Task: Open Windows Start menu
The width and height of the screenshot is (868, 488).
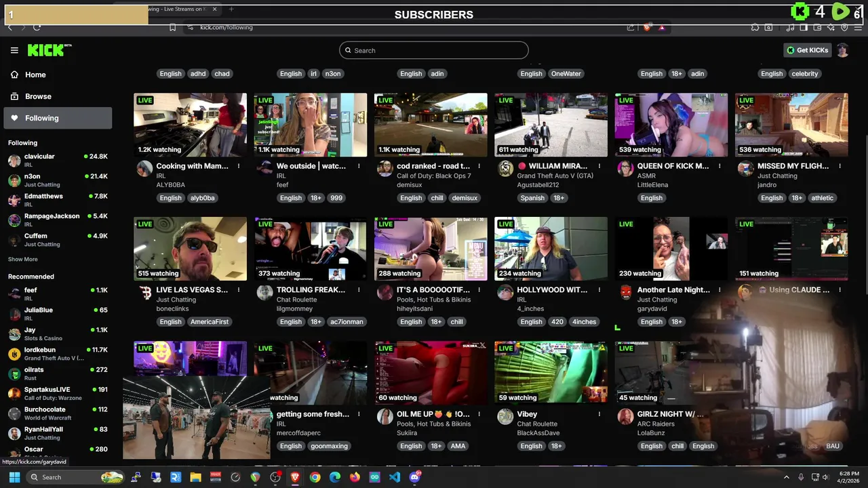Action: coord(14,477)
